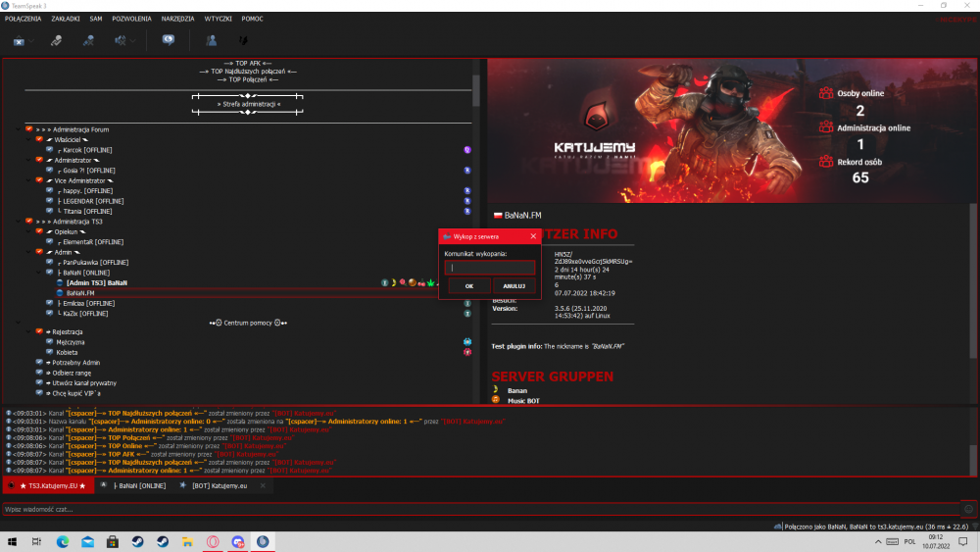The width and height of the screenshot is (980, 552).
Task: Click banana group icon next to Admin BaNaN
Action: (394, 282)
